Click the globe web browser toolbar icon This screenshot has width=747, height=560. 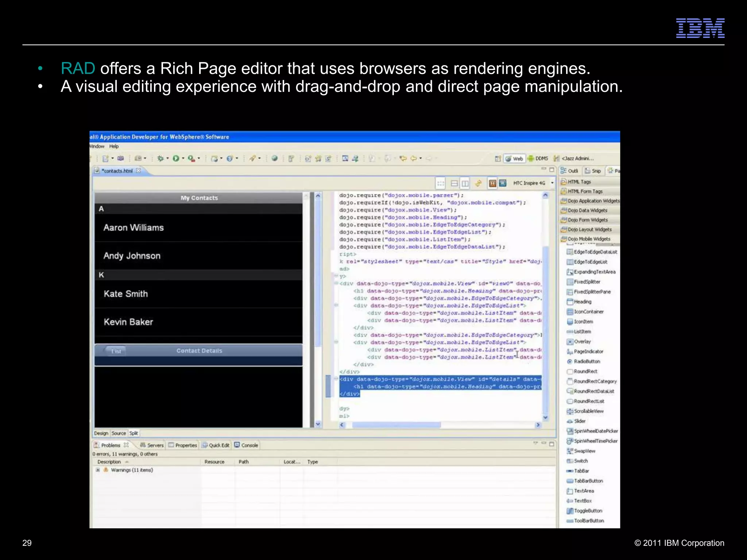click(x=275, y=158)
